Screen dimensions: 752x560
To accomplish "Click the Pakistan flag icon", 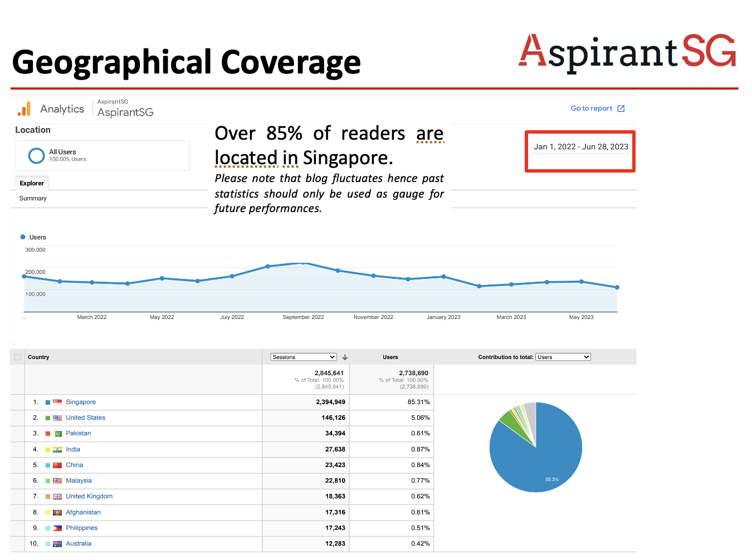I will (x=57, y=434).
